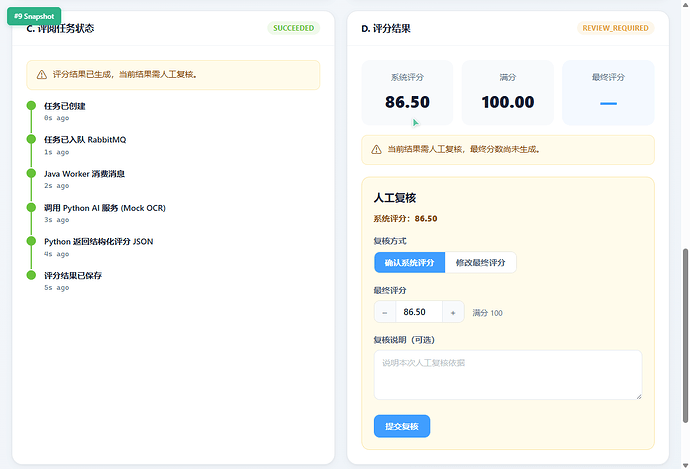Click the 调用 Python AI 服务 (Mock OCR) text

[x=105, y=208]
